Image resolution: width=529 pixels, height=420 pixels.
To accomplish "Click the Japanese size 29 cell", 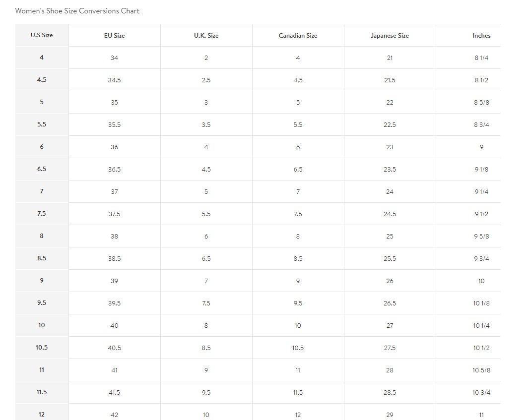I will coord(390,415).
